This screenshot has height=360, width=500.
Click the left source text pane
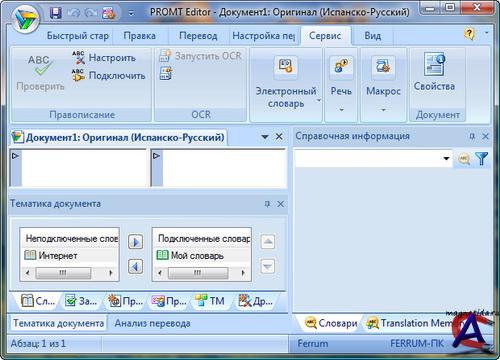pos(79,168)
